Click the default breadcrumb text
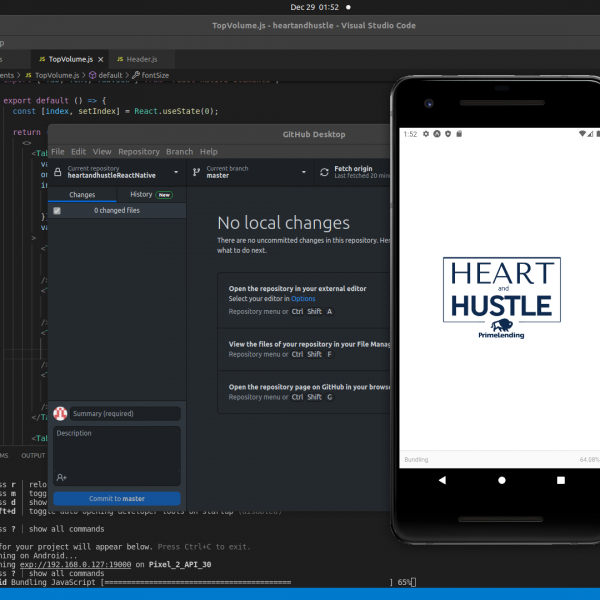The image size is (600, 600). pos(110,75)
